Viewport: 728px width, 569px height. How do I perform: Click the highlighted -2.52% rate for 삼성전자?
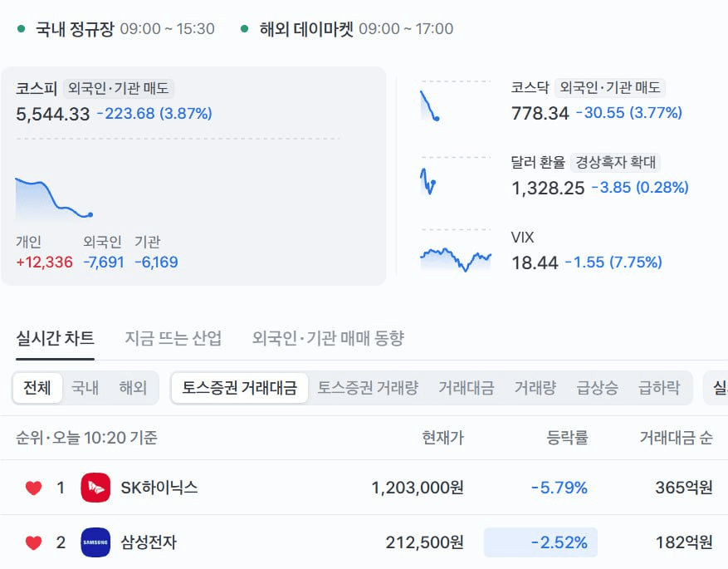[540, 542]
